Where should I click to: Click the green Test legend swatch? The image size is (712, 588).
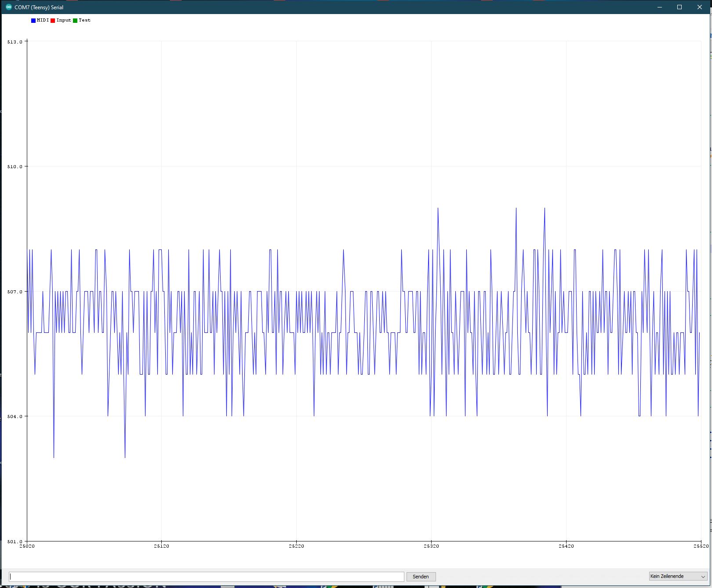75,21
